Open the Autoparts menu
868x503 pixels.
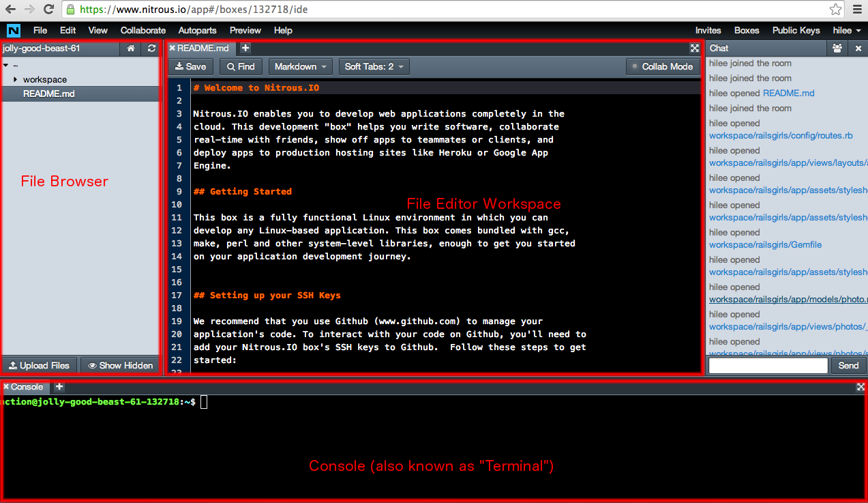[x=197, y=30]
